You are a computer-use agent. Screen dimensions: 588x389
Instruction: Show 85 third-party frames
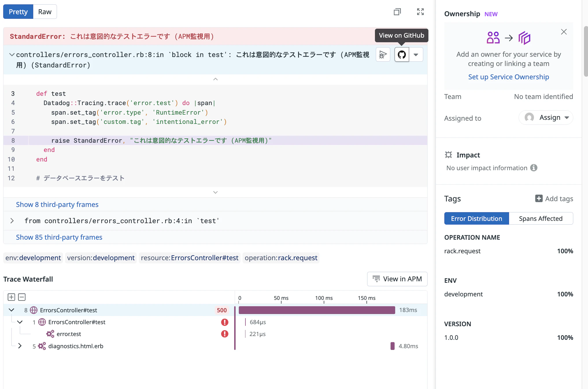tap(59, 237)
